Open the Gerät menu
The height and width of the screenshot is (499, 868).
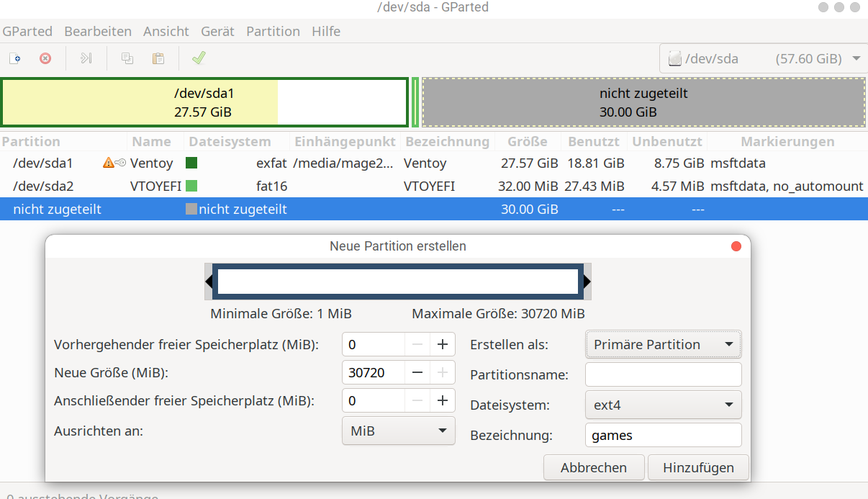pyautogui.click(x=217, y=31)
